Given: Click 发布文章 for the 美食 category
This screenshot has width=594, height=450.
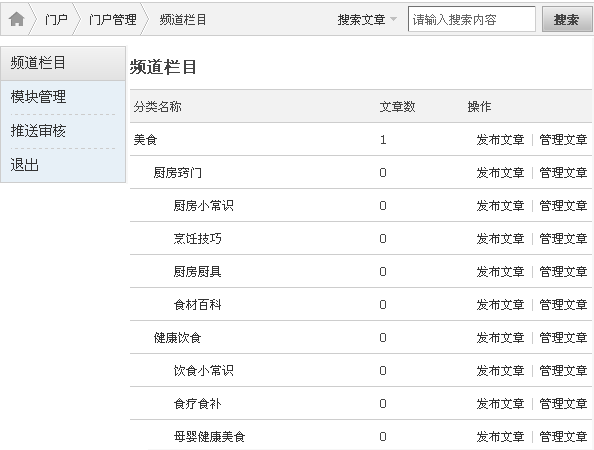Looking at the screenshot, I should coord(500,140).
